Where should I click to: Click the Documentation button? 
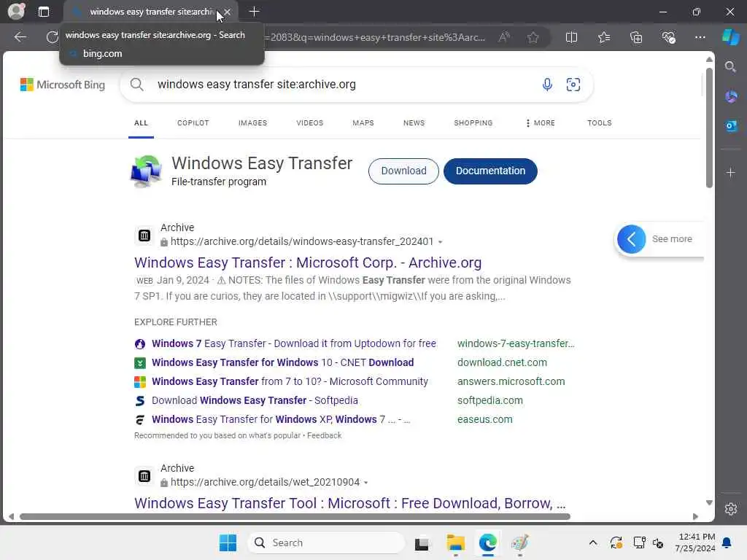(x=490, y=171)
